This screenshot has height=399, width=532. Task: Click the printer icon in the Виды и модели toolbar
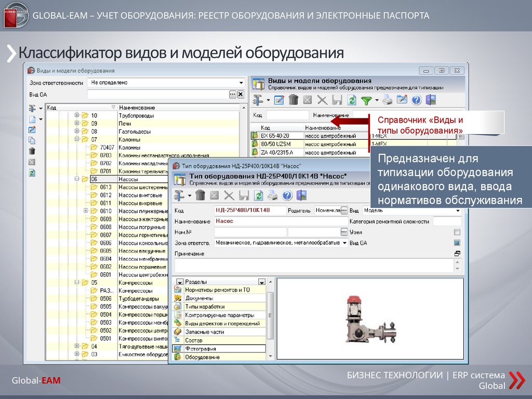pos(387,100)
